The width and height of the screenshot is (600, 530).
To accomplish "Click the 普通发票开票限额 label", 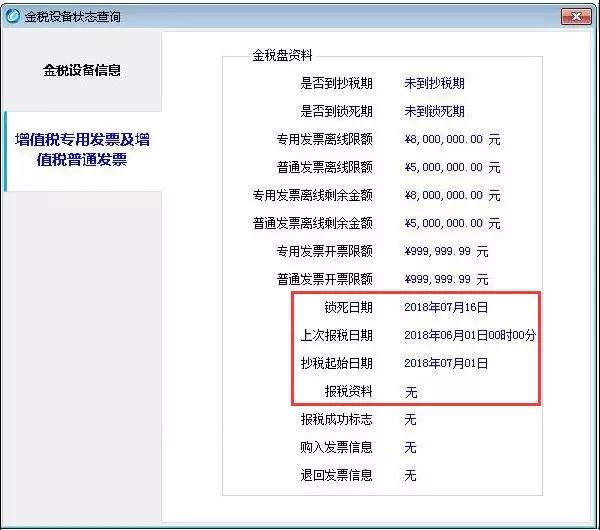I will 324,279.
